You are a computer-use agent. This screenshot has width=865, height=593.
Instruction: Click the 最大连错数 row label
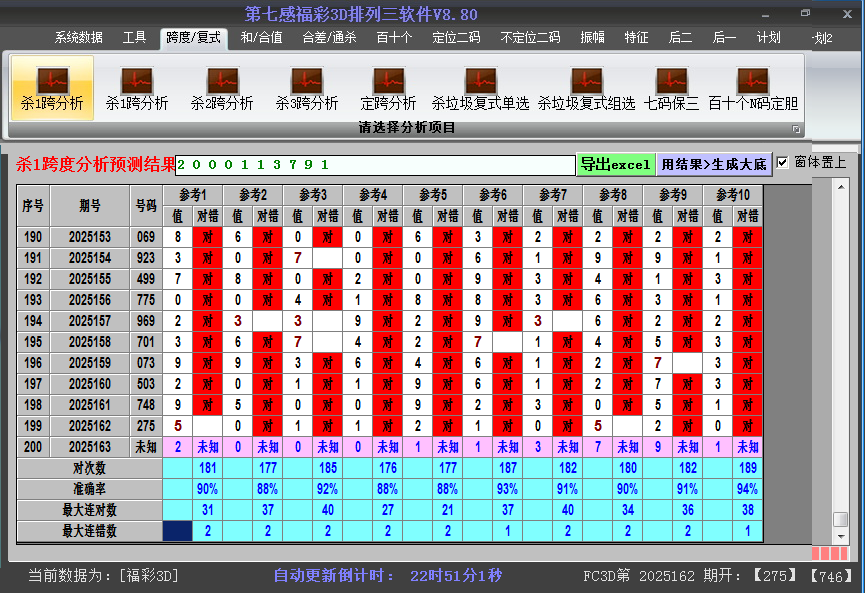point(89,531)
